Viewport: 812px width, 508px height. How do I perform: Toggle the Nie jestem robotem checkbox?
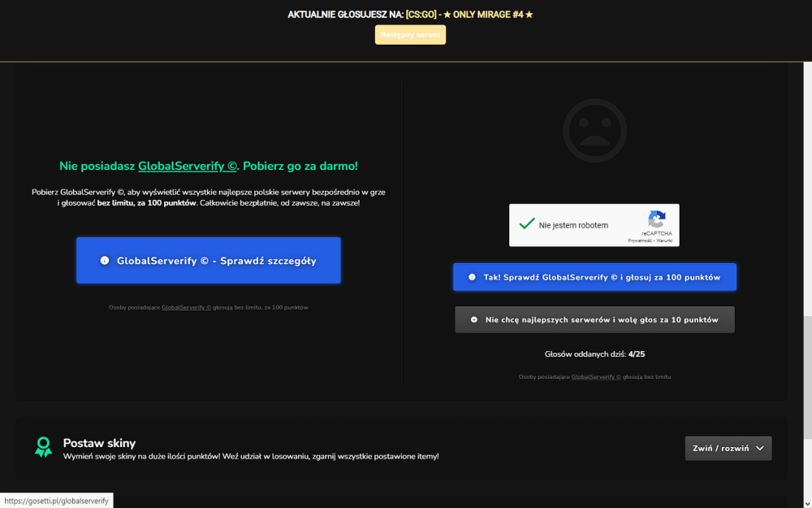coord(527,224)
